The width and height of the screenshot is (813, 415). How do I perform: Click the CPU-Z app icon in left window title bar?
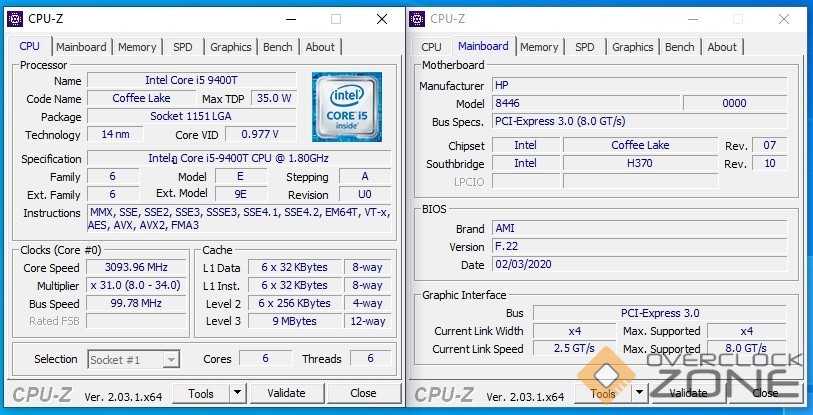click(x=15, y=19)
